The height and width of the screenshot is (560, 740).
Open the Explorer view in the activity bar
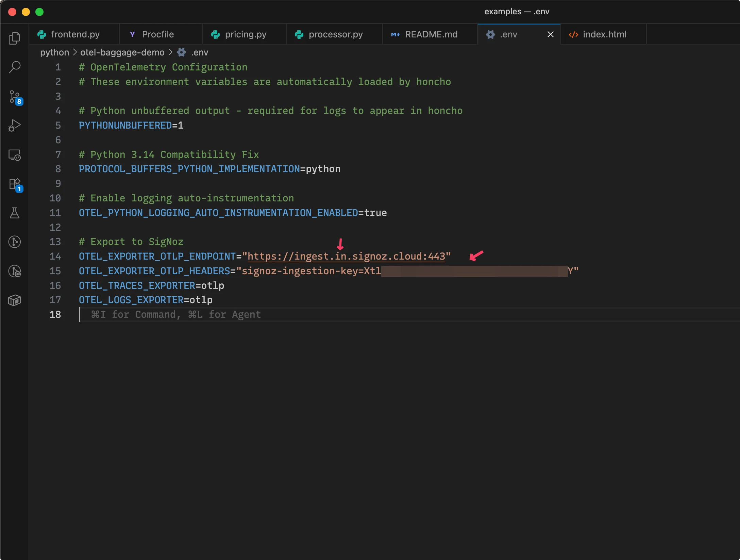(14, 38)
